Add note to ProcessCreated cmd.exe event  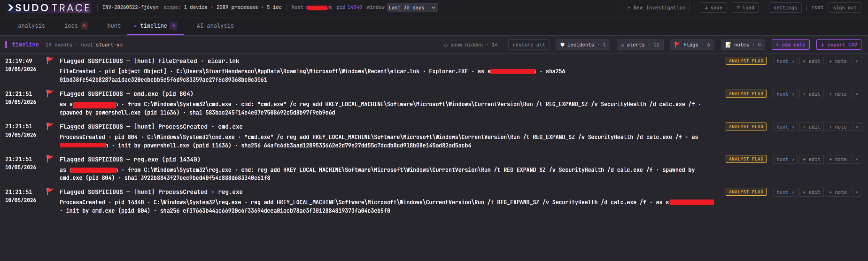click(x=838, y=127)
